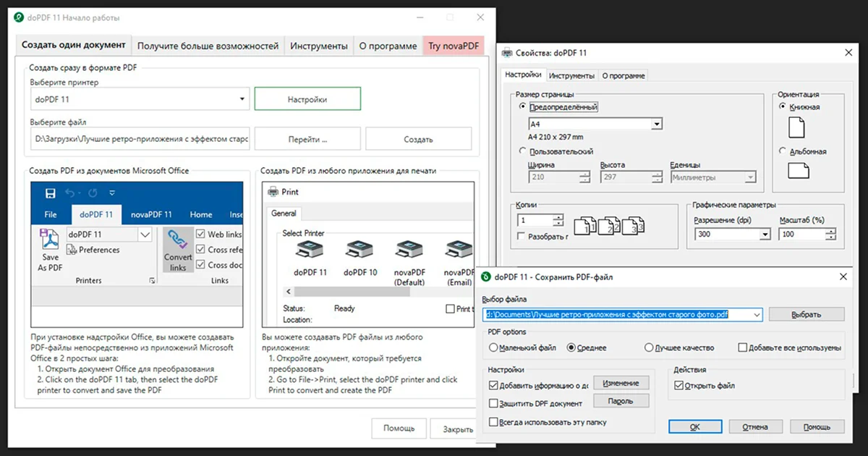Open the Разрешение (dpi) dropdown
The height and width of the screenshot is (456, 868).
click(765, 235)
